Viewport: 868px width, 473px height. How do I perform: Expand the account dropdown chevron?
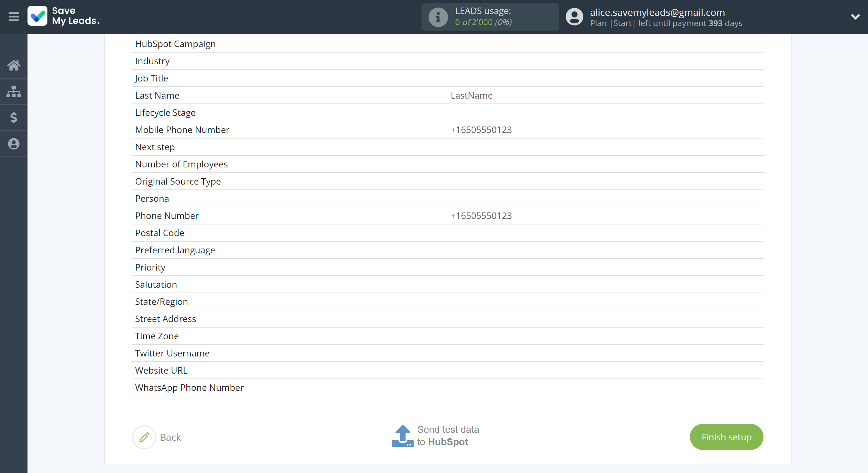click(855, 16)
